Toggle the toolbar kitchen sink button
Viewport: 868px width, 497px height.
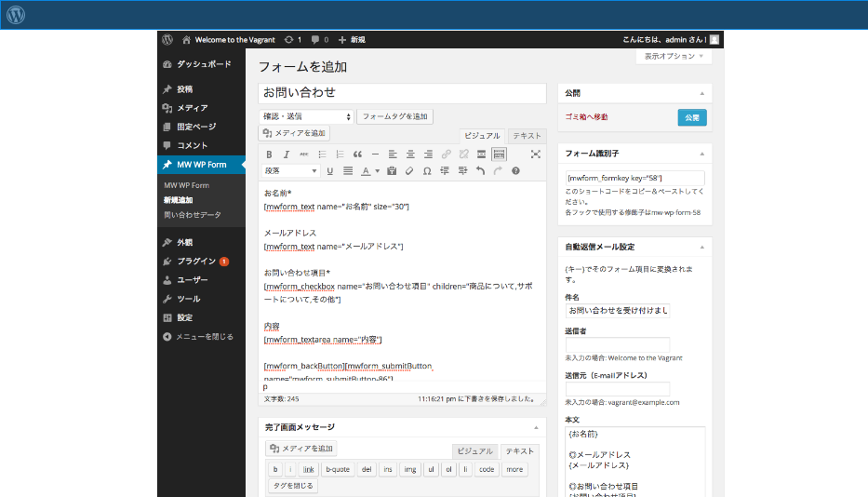500,154
